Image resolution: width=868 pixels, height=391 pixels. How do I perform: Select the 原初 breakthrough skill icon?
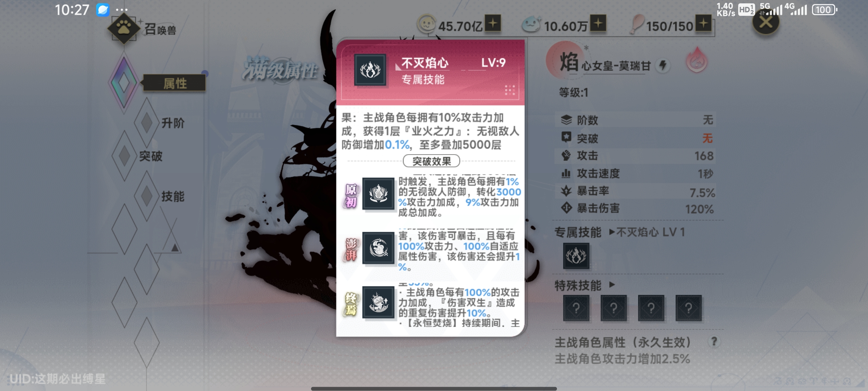pos(378,194)
